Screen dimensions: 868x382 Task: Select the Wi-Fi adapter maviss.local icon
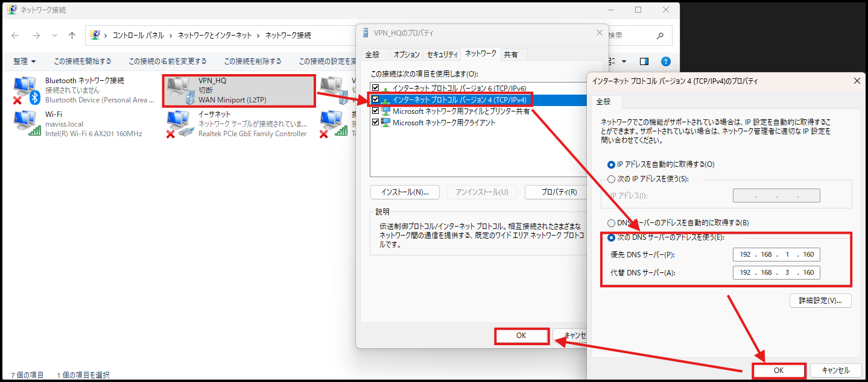click(x=24, y=124)
